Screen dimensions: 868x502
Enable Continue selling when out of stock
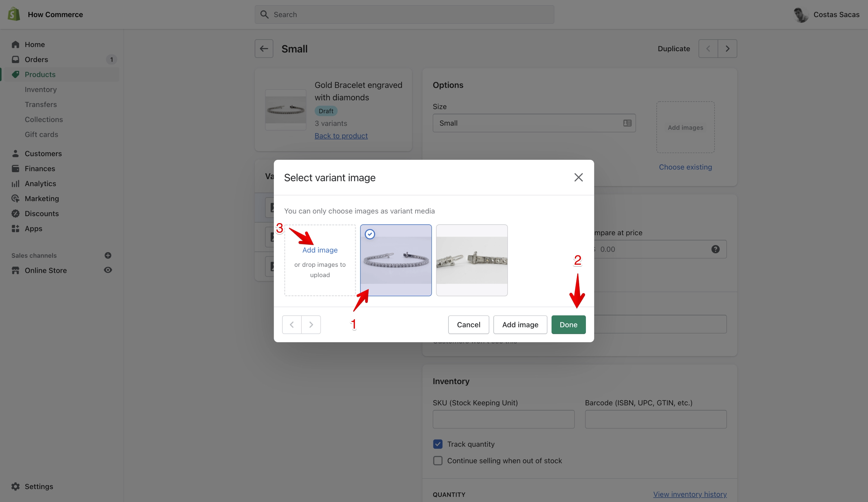(x=438, y=461)
